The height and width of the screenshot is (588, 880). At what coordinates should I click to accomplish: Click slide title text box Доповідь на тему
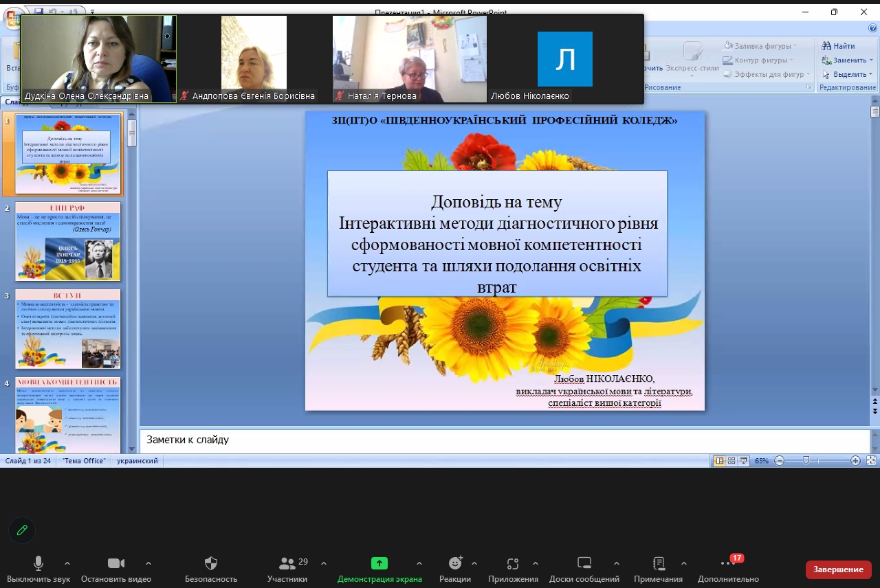497,234
